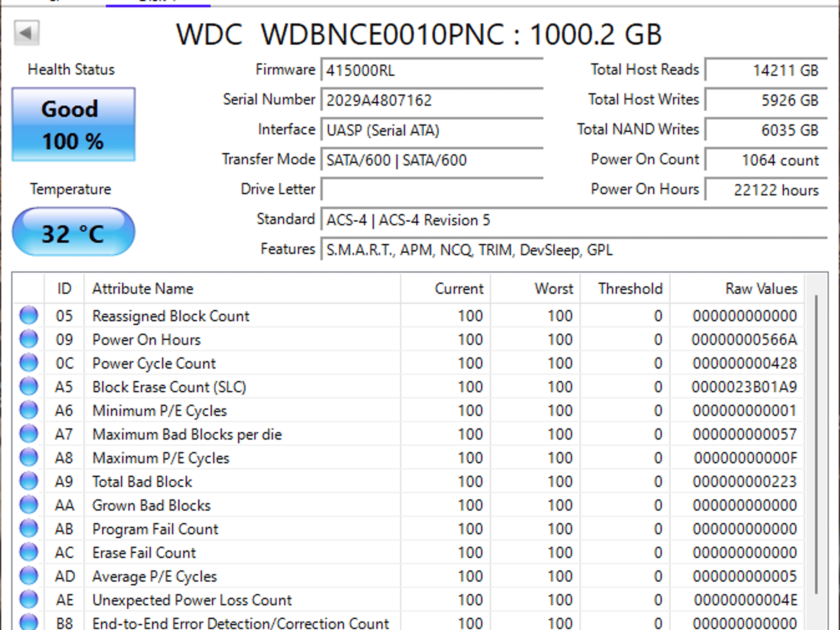Click raw value 00000000223
The height and width of the screenshot is (630, 840).
coord(744,482)
